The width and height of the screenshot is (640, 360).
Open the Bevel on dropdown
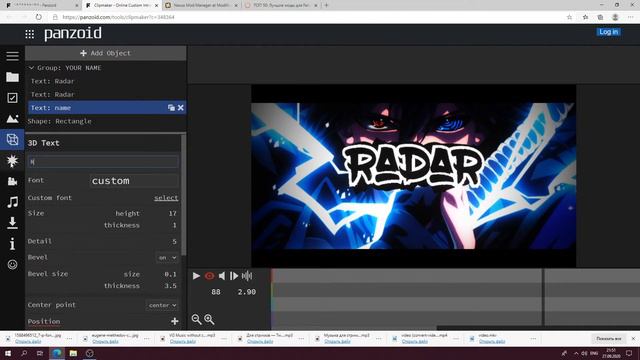click(167, 258)
